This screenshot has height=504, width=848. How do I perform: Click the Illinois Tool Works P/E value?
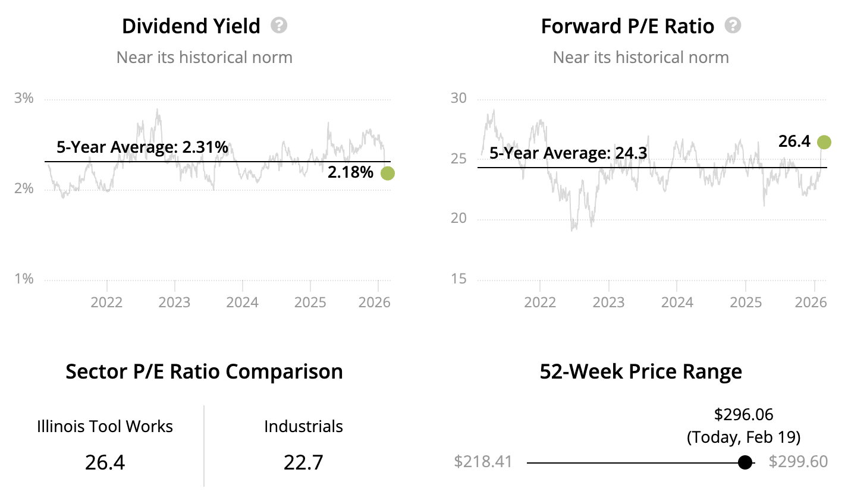coord(105,462)
